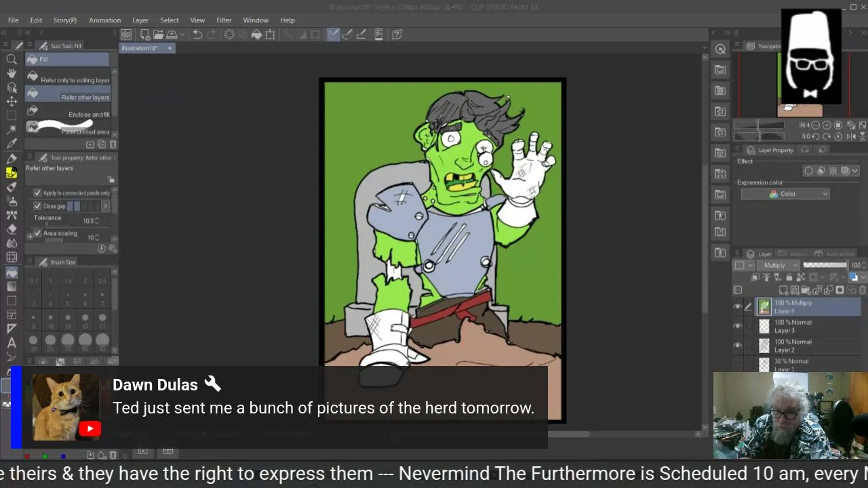Open the Animation menu

click(x=104, y=20)
